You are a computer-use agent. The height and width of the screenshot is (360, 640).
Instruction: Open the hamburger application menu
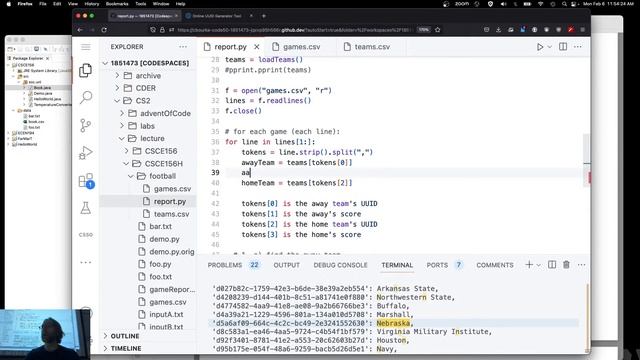tap(86, 47)
